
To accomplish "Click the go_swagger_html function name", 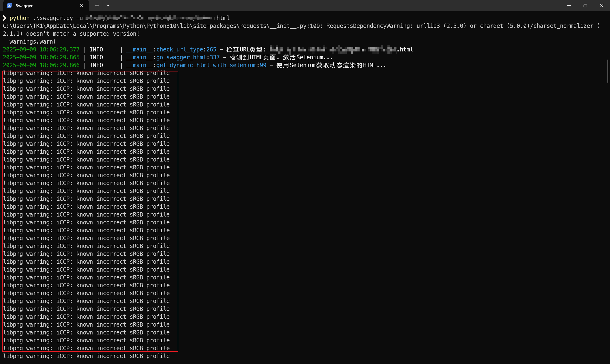I will (181, 57).
